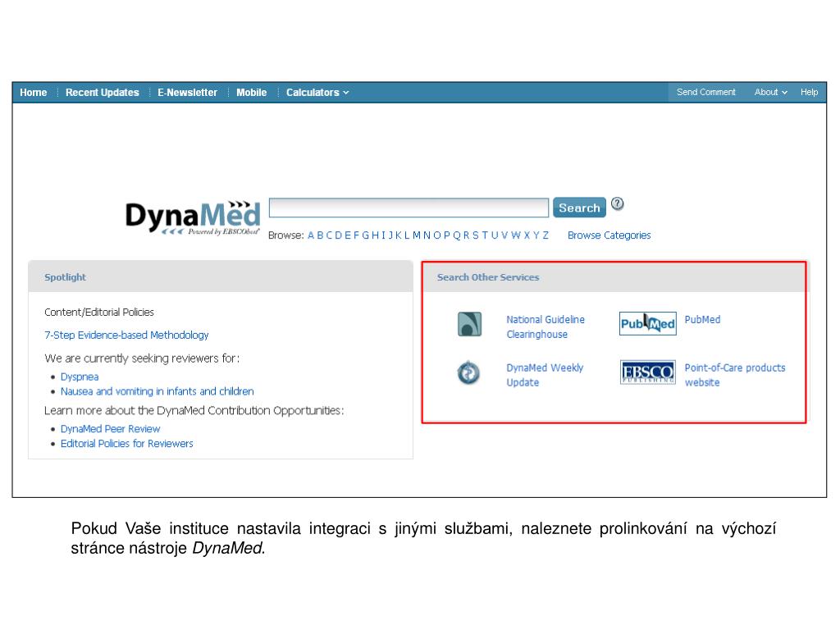Click the Content/Editorial Policies text
Image resolution: width=840 pixels, height=630 pixels.
pyautogui.click(x=99, y=312)
